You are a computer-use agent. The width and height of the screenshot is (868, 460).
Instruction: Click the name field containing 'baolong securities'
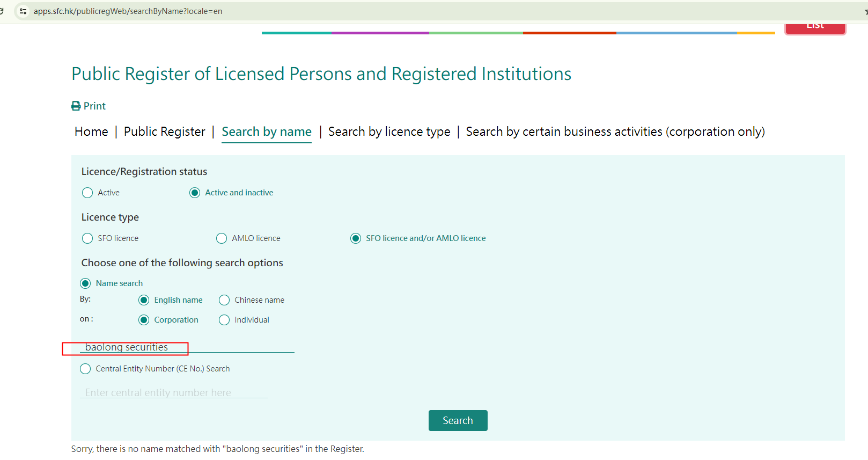[187, 347]
